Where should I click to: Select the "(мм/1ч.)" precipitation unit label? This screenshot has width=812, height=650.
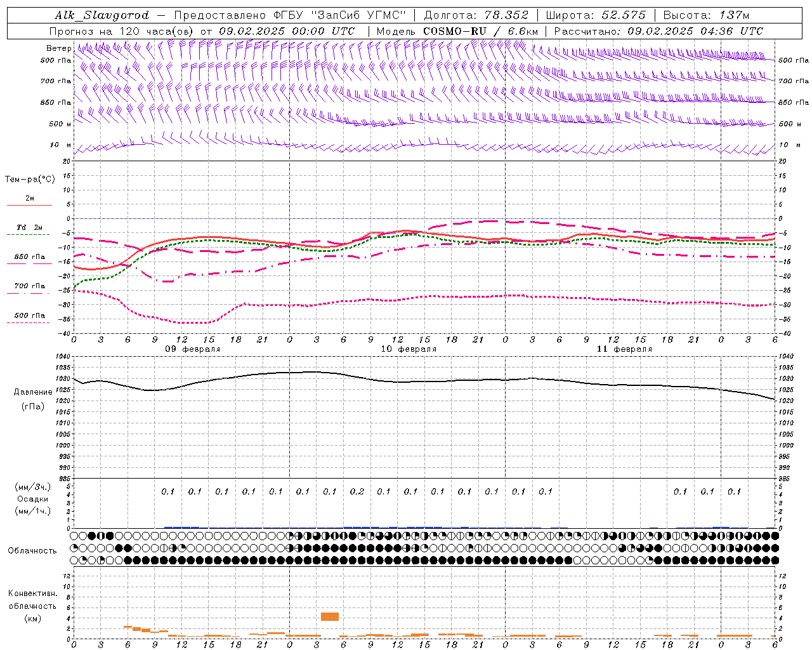33,511
